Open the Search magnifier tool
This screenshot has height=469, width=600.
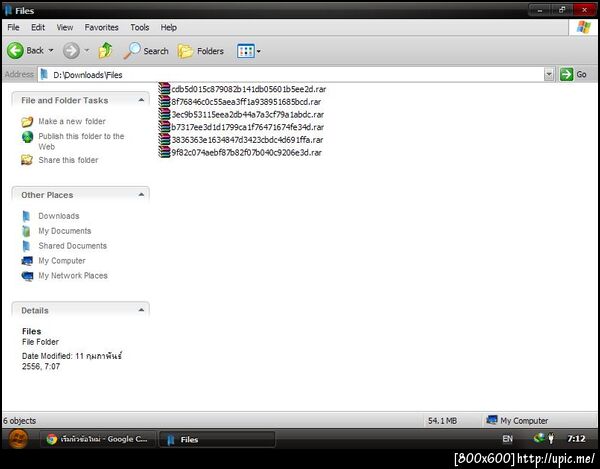click(x=146, y=50)
